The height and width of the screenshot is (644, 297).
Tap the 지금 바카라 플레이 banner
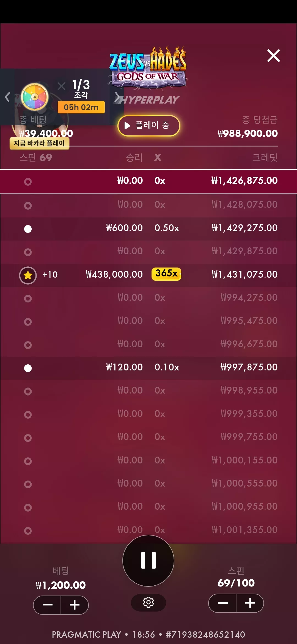(x=39, y=143)
